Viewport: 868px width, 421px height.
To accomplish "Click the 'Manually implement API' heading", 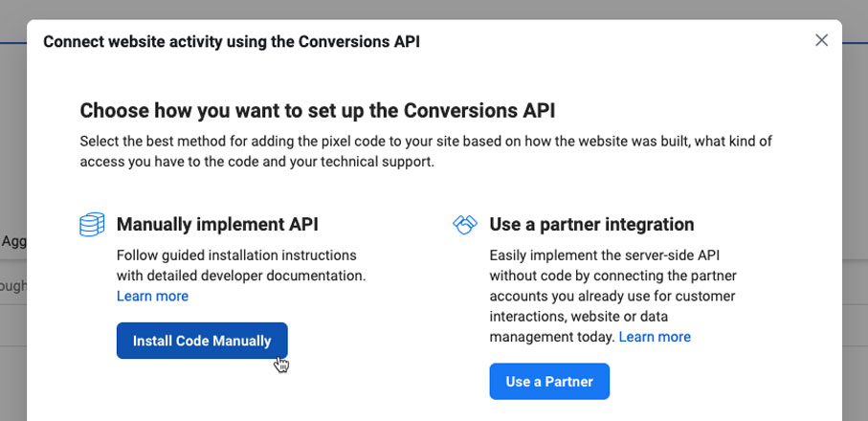I will [x=217, y=225].
